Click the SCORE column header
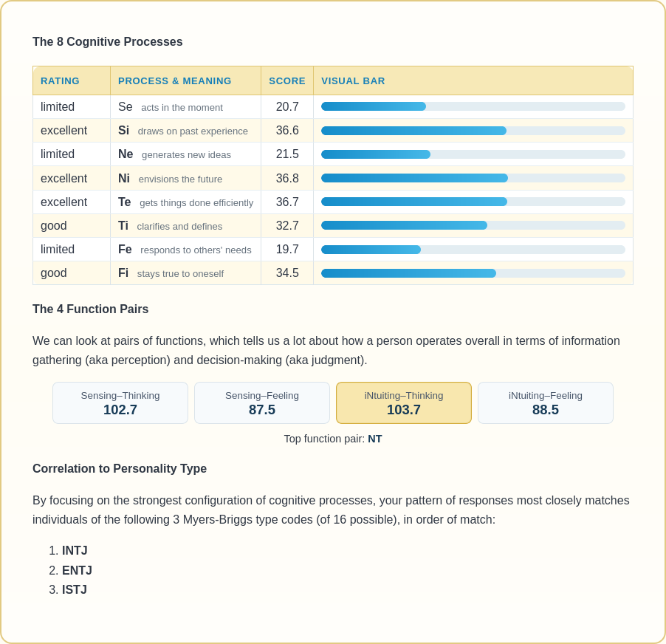Image resolution: width=666 pixels, height=644 pixels. [287, 80]
